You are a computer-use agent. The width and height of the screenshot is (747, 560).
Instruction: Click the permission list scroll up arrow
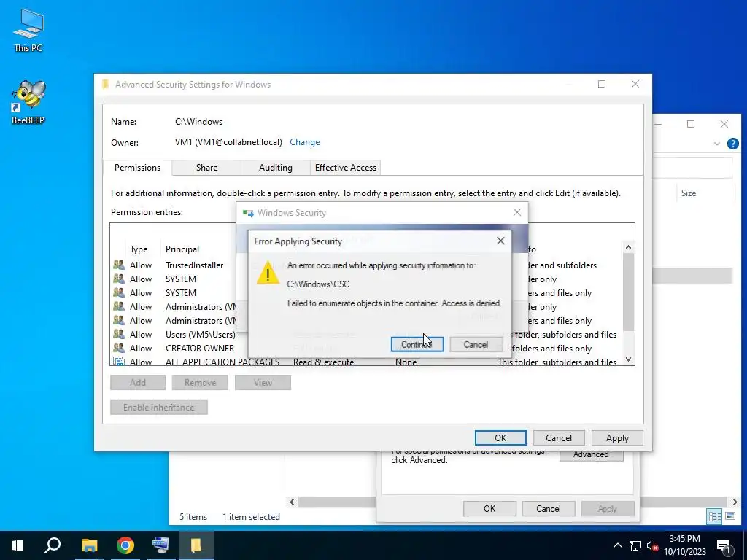click(628, 247)
